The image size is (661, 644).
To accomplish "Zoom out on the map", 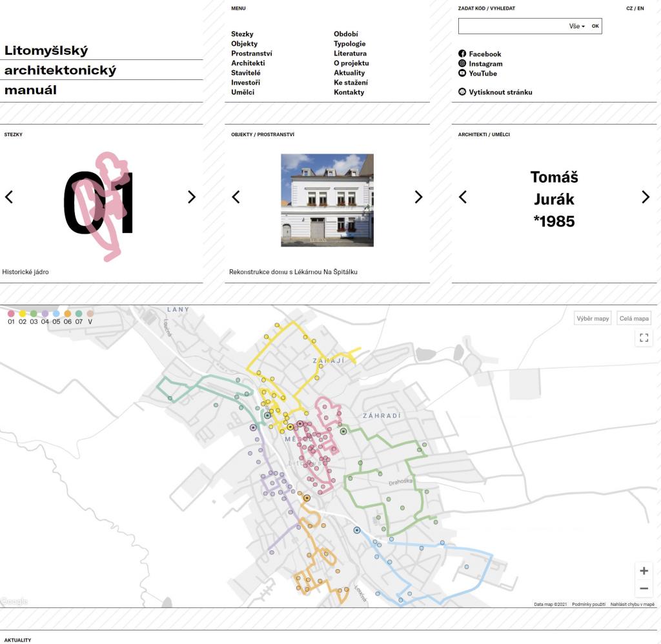I will 644,589.
